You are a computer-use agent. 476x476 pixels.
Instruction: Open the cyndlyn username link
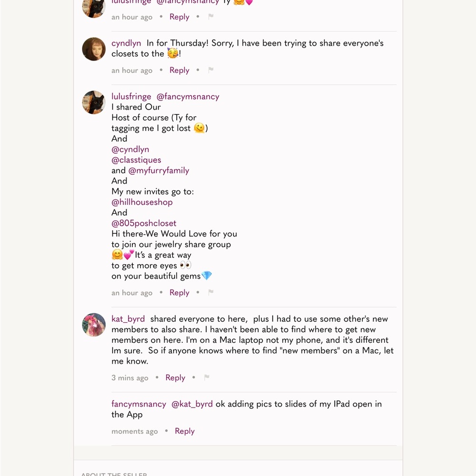tap(126, 43)
